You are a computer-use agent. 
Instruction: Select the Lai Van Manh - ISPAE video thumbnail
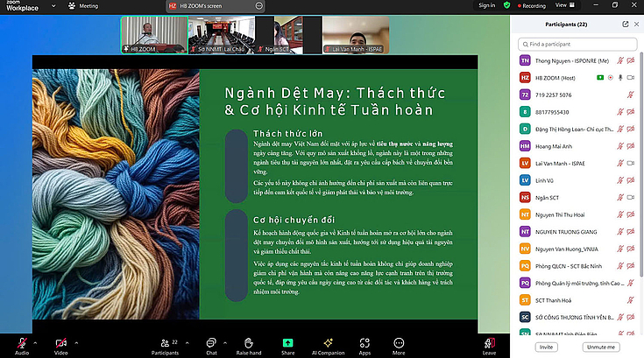click(x=356, y=35)
